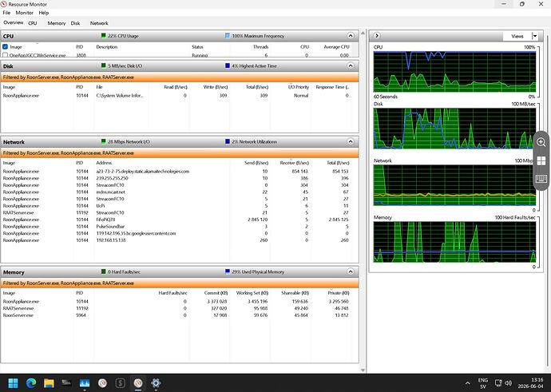
Task: Open the Help menu
Action: tap(44, 13)
